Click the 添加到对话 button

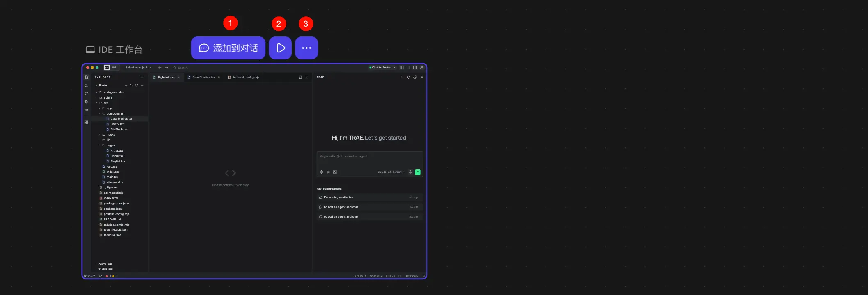(228, 48)
